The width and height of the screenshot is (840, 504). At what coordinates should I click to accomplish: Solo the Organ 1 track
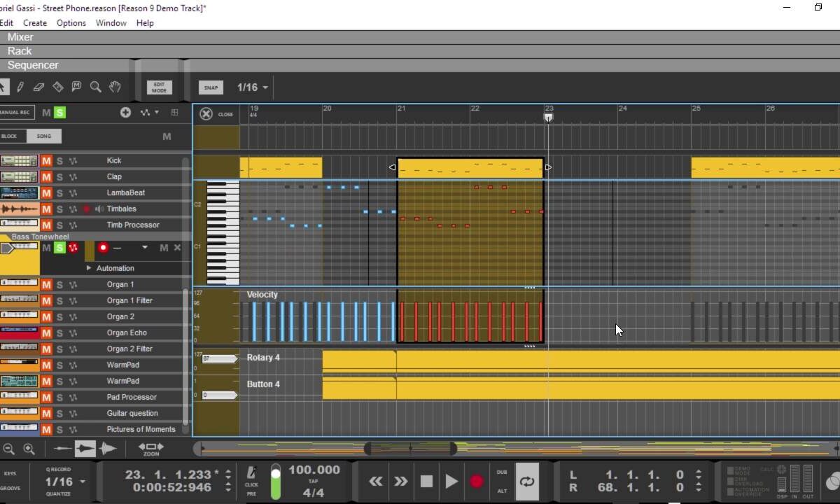point(59,284)
